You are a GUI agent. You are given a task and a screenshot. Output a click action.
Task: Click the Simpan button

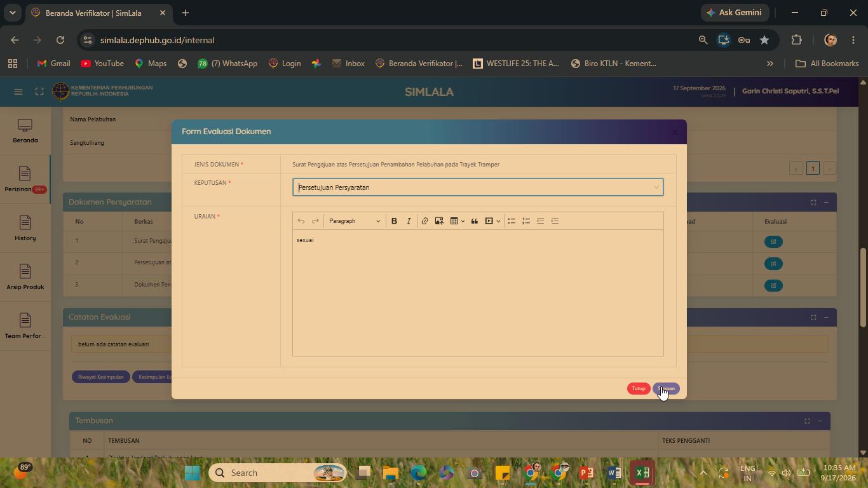[666, 389]
